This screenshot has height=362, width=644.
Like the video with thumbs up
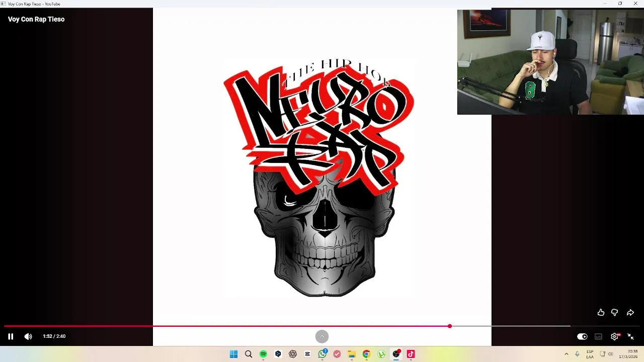coord(601,313)
